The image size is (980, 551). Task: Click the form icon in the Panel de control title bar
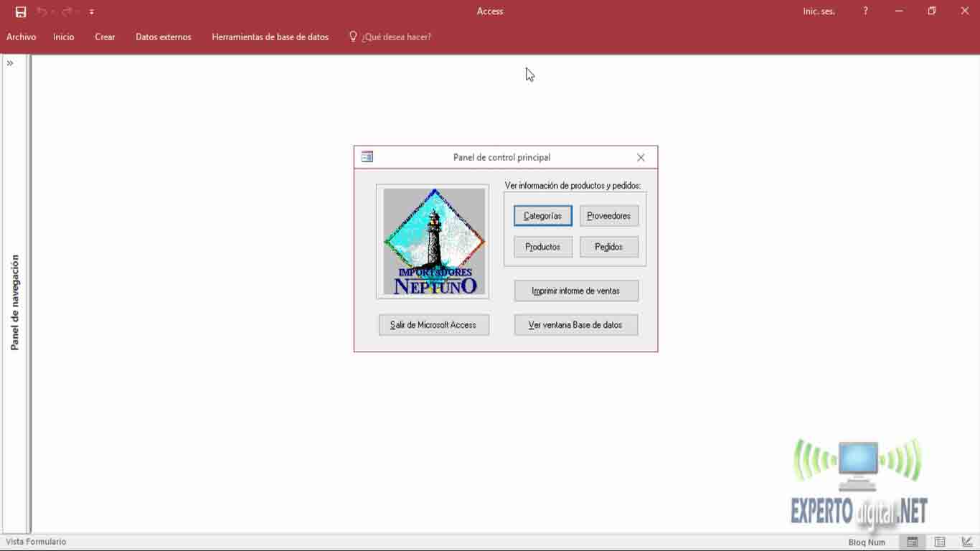[x=367, y=157]
